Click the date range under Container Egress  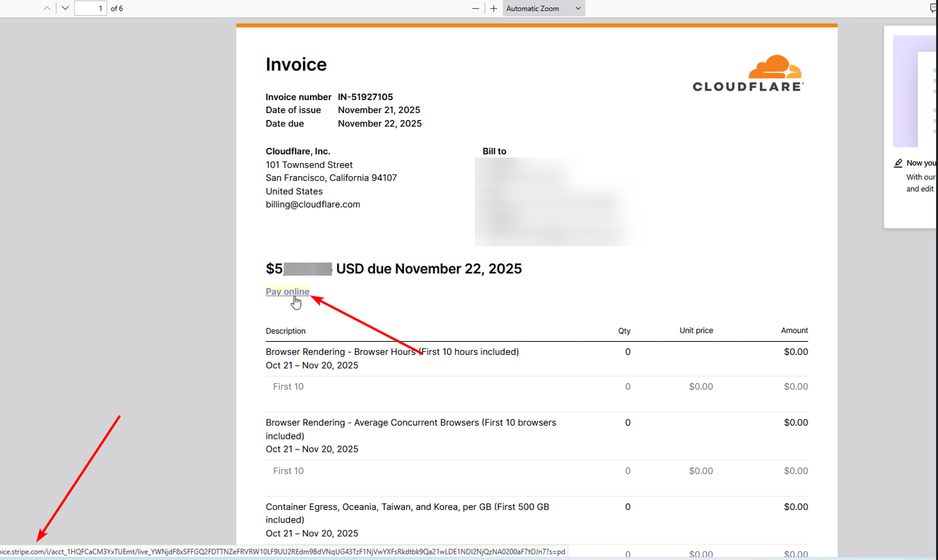312,534
